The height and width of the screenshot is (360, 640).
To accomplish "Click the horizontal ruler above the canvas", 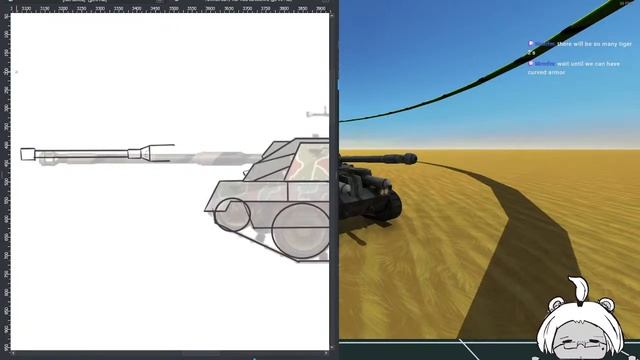I will click(169, 9).
